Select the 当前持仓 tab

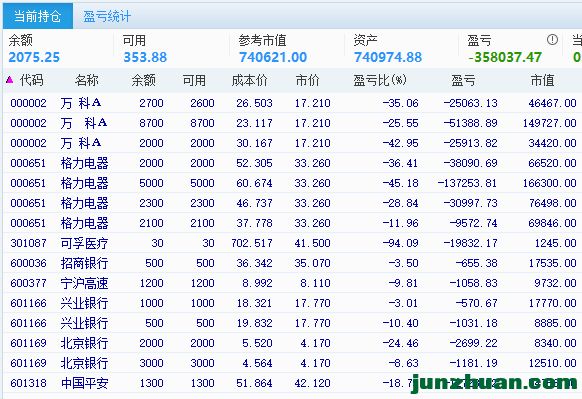[37, 16]
